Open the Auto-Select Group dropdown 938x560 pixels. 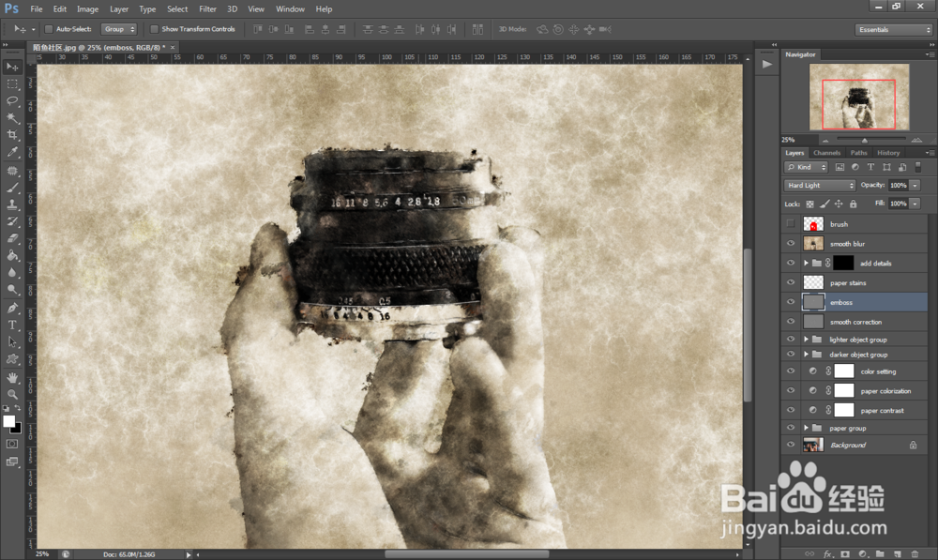click(x=118, y=29)
